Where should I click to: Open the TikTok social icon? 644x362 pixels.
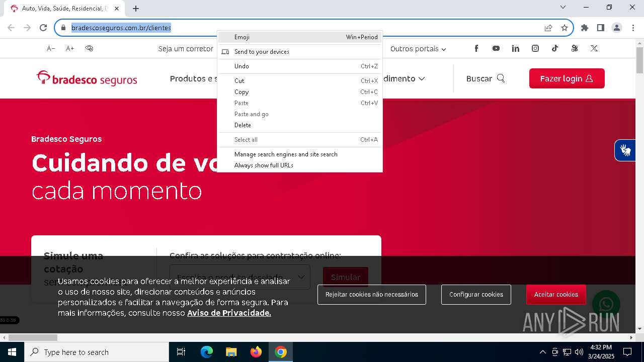click(554, 48)
